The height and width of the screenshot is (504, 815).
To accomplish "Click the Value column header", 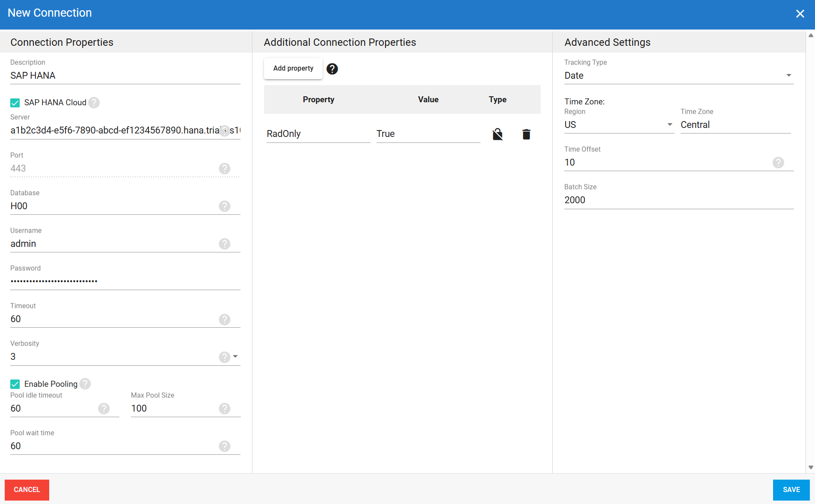I will (428, 100).
